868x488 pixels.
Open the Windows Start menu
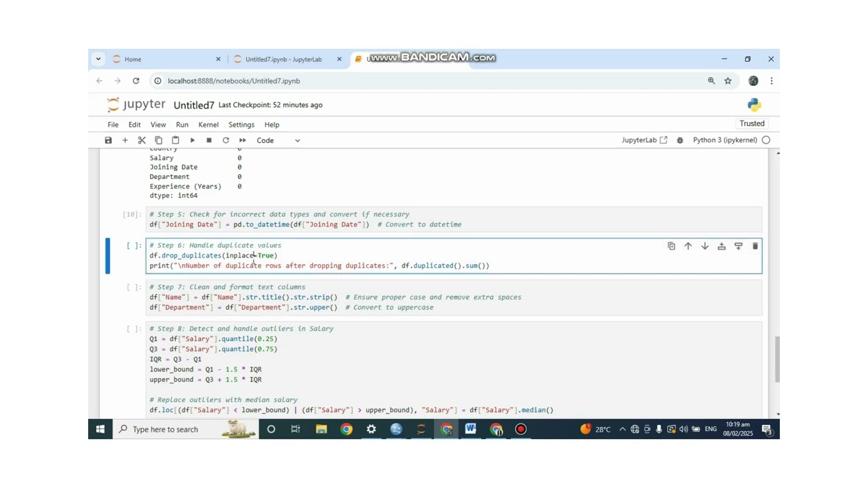(100, 429)
